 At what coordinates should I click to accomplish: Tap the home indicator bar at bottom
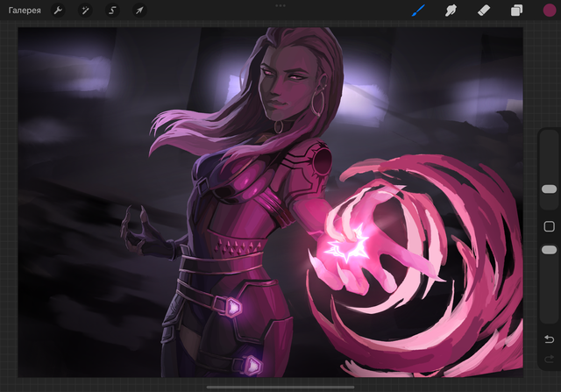coord(280,386)
